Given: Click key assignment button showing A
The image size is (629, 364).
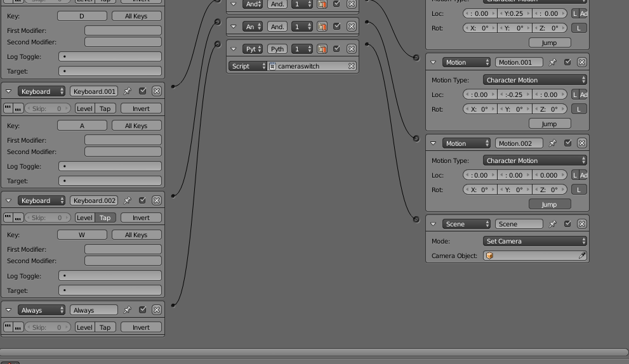Looking at the screenshot, I should pos(83,126).
